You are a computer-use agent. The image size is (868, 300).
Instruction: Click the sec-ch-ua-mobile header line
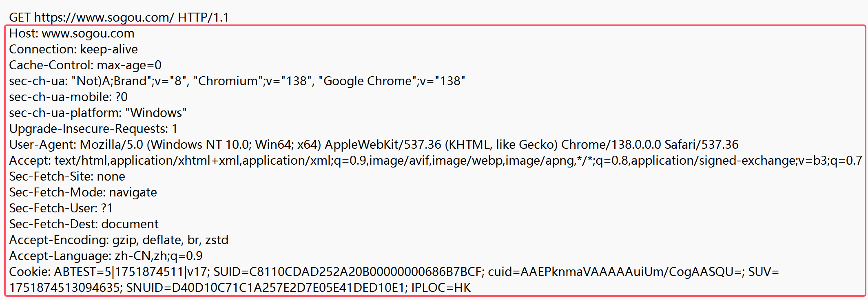(68, 97)
